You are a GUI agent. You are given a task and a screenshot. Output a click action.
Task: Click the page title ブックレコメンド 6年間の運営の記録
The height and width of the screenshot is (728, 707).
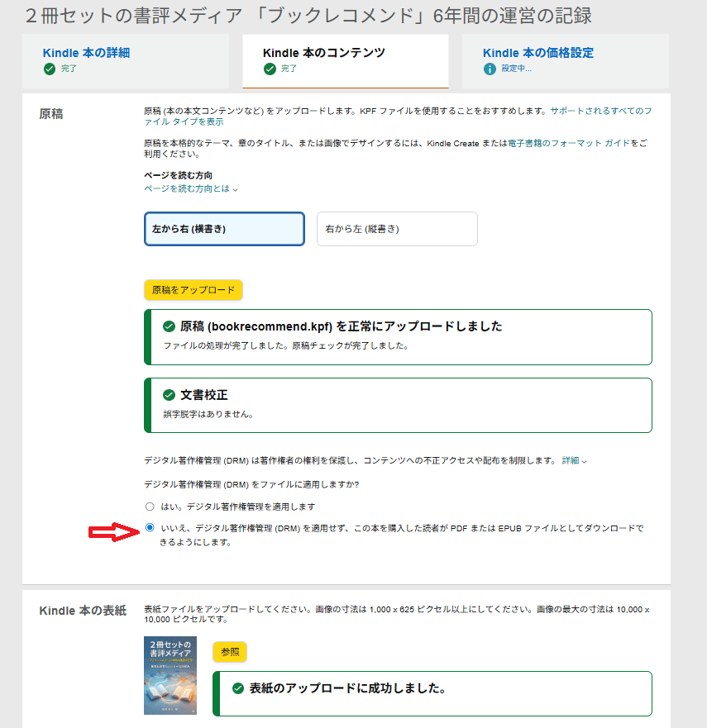308,16
